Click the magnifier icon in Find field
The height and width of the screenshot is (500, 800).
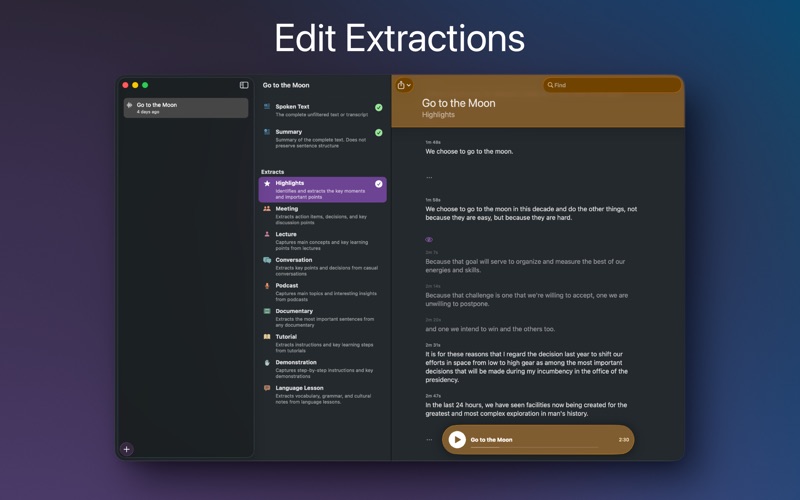click(550, 85)
